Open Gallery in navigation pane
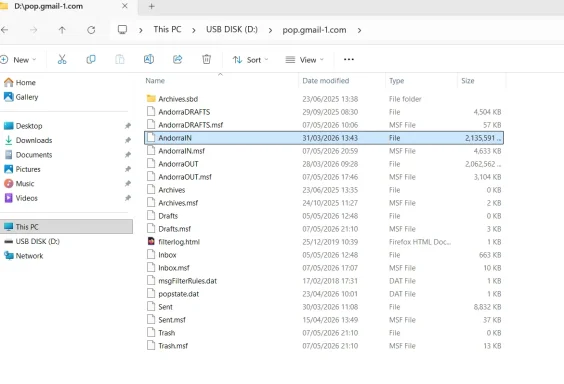 tap(21, 97)
